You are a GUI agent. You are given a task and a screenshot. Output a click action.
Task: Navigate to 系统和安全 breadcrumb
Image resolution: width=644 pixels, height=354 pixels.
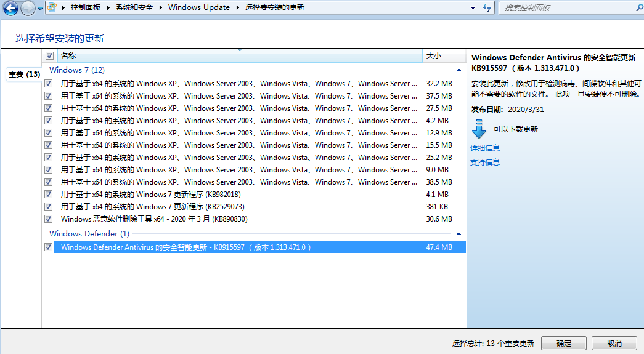[x=134, y=7]
